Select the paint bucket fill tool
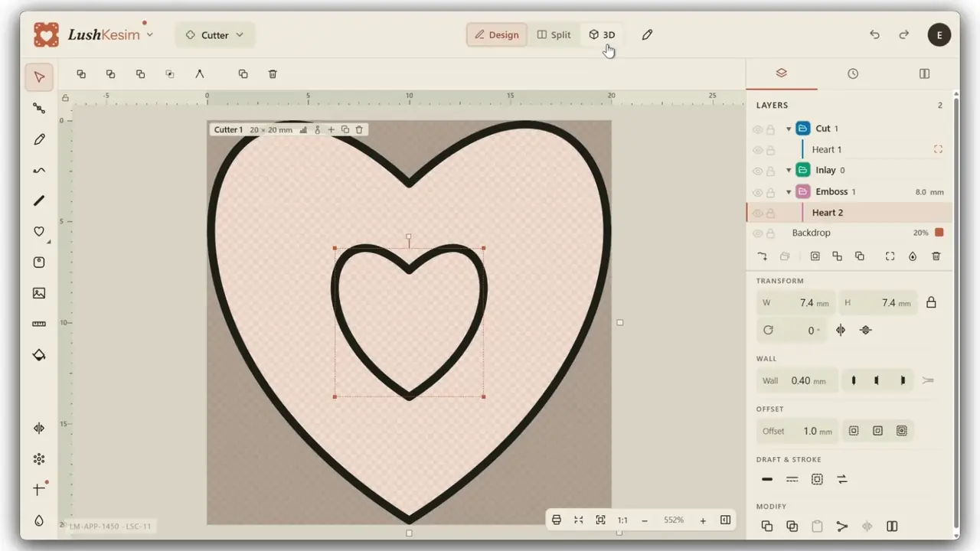The image size is (980, 551). click(x=39, y=354)
